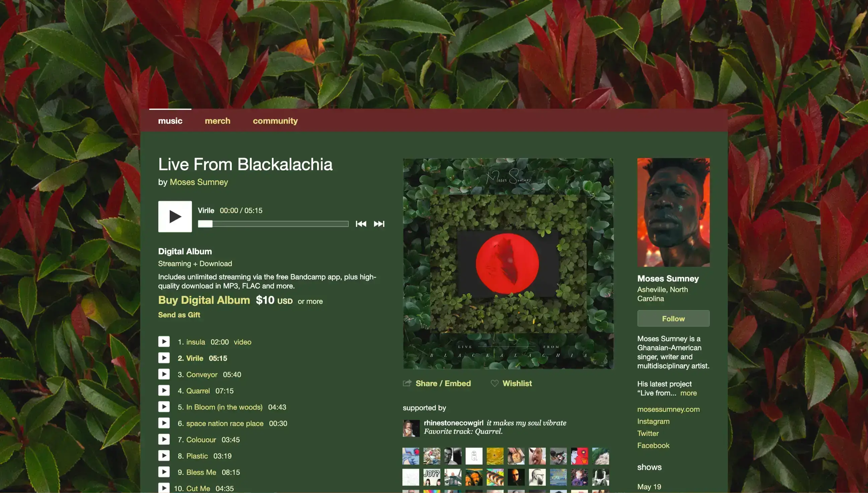
Task: Open mosessumney.com
Action: (668, 409)
